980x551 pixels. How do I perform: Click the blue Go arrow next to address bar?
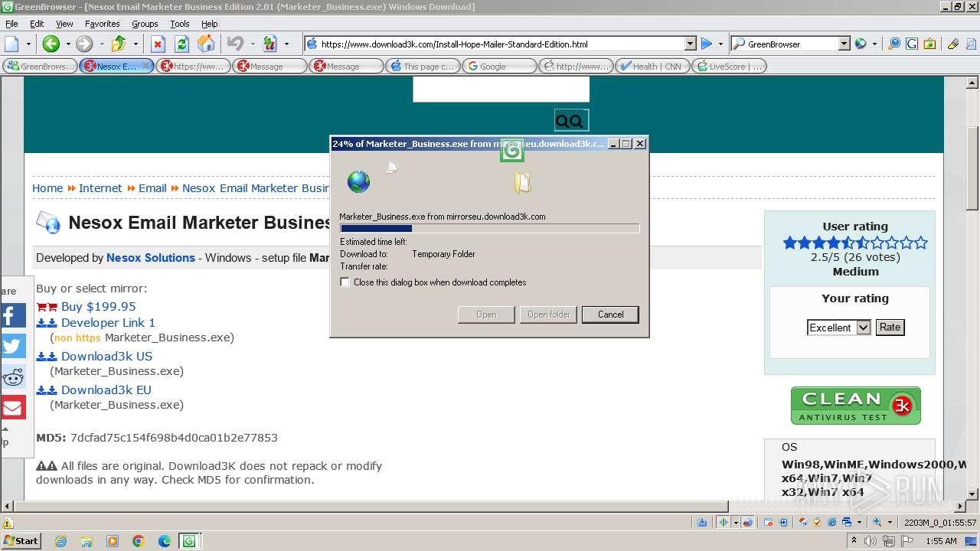pyautogui.click(x=707, y=44)
